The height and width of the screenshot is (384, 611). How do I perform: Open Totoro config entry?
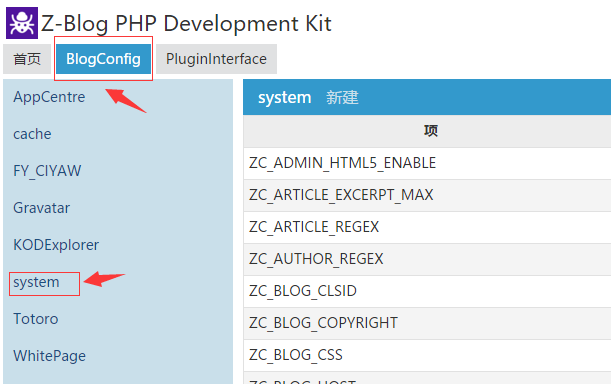tap(36, 319)
